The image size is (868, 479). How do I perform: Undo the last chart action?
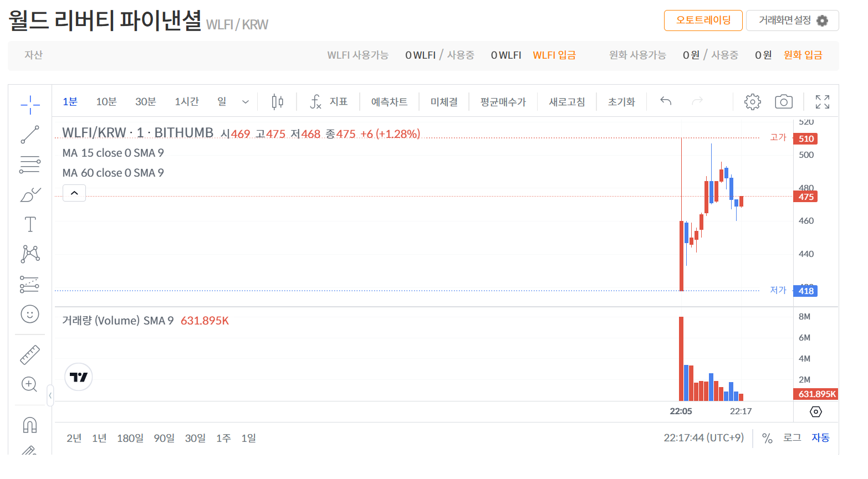coord(666,101)
